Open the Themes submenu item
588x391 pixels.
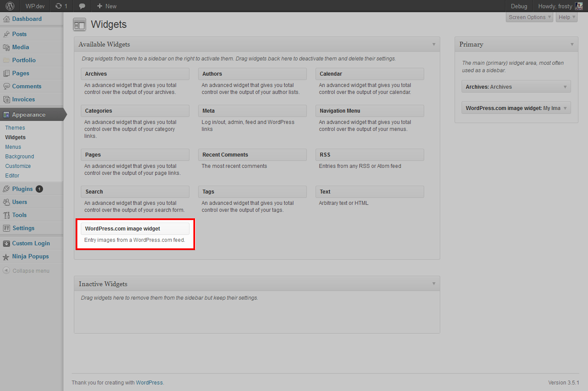[15, 128]
